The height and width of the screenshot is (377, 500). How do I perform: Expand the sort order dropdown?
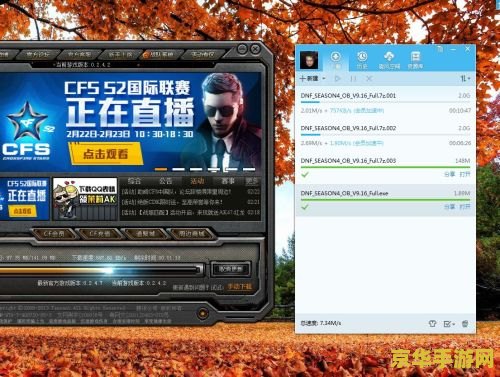tap(465, 79)
